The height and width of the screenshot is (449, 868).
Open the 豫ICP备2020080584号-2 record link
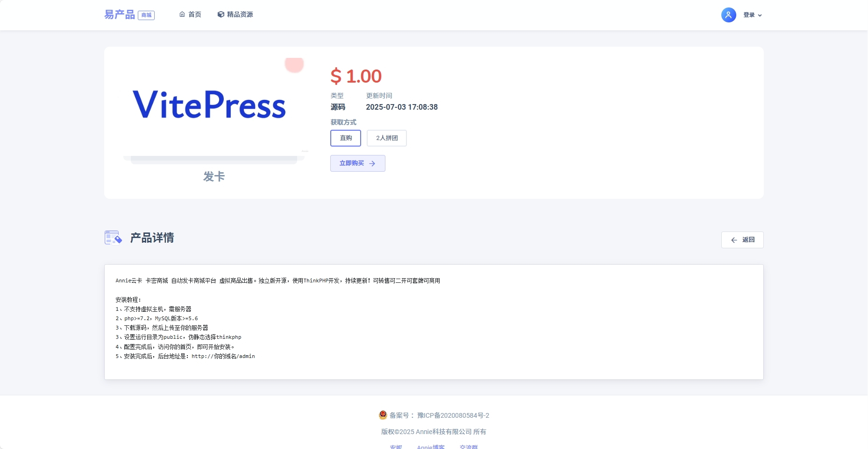[451, 415]
